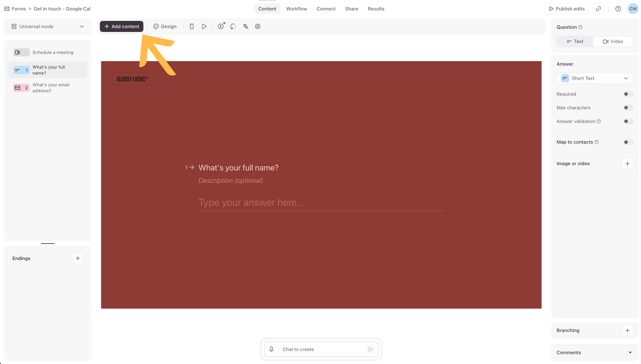This screenshot has height=364, width=641.
Task: Click the microphone icon in chat
Action: point(271,349)
